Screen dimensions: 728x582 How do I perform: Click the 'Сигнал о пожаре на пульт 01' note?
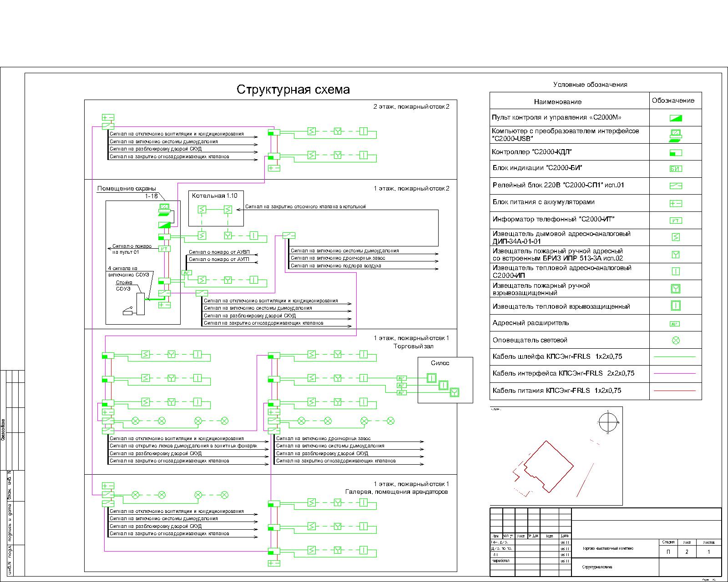click(132, 249)
